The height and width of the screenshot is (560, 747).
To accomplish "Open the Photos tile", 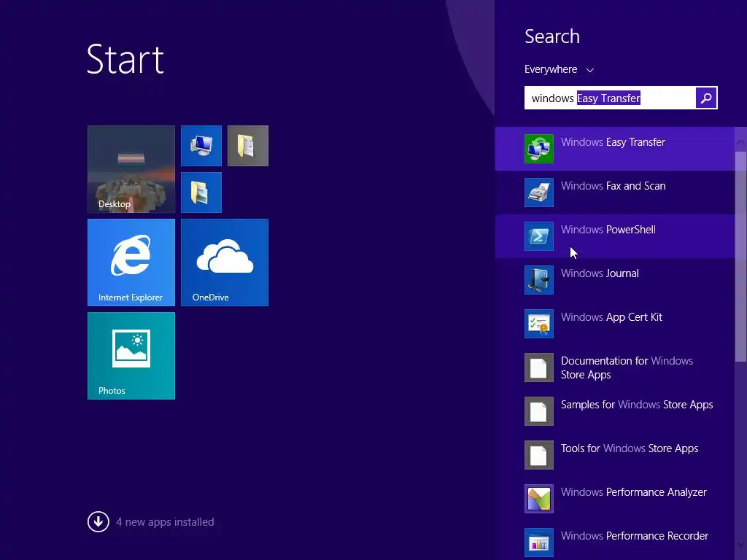I will [x=131, y=356].
